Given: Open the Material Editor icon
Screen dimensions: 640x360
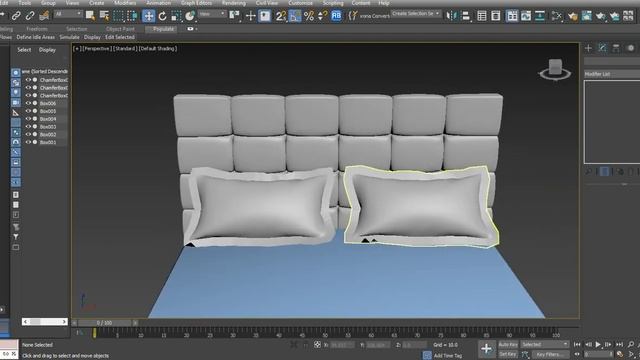Looking at the screenshot, I should pyautogui.click(x=556, y=16).
